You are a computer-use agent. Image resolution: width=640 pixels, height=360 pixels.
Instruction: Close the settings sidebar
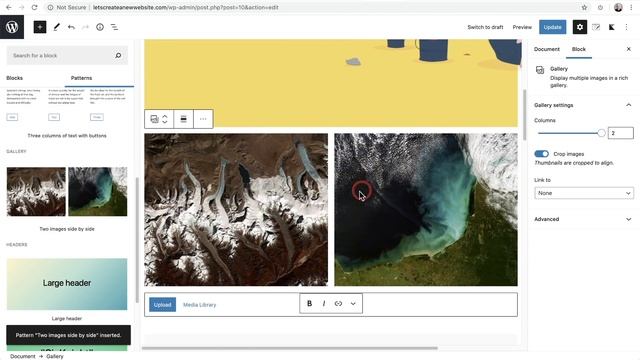point(629,49)
